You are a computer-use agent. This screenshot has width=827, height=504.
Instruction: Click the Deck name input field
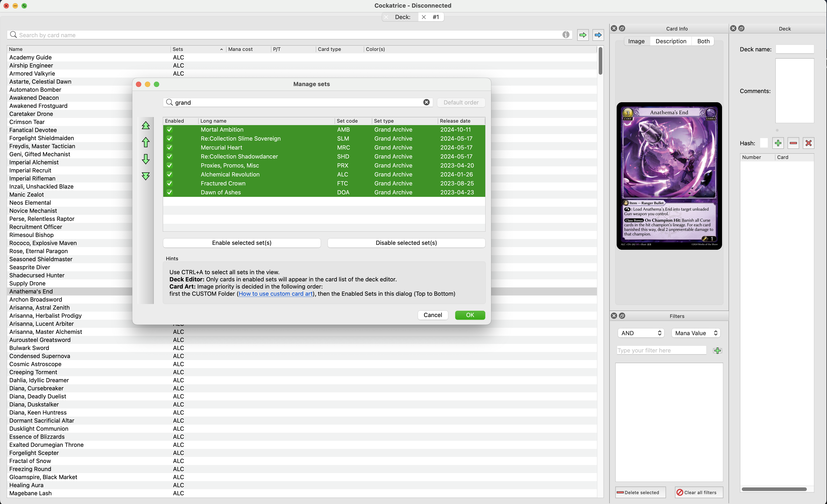click(x=795, y=49)
